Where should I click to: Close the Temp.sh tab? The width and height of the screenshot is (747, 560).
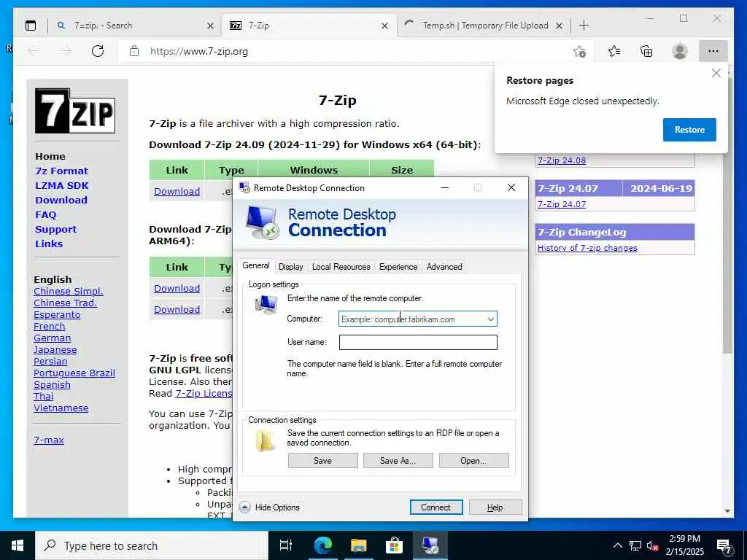pyautogui.click(x=560, y=26)
